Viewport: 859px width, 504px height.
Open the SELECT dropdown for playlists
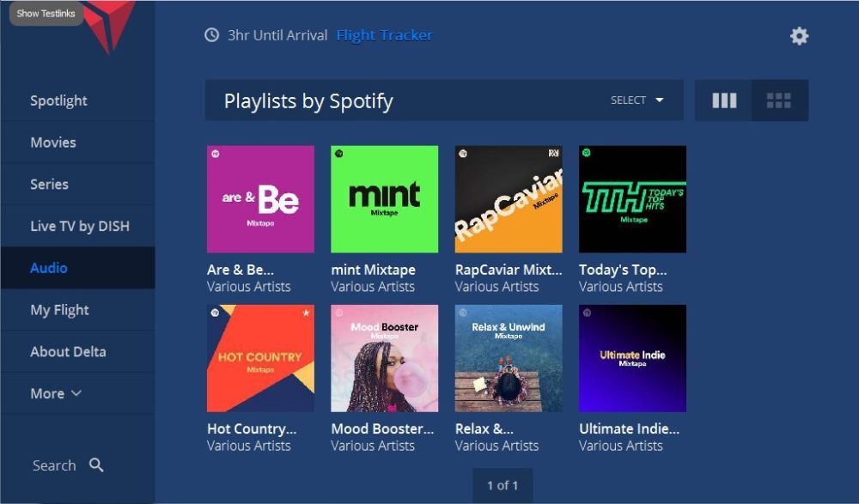point(636,100)
